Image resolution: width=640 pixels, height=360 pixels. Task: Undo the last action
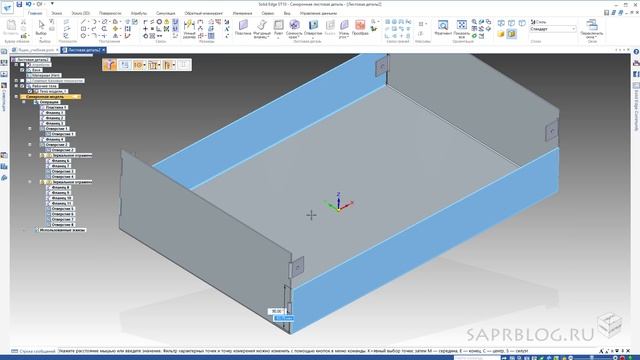29,4
